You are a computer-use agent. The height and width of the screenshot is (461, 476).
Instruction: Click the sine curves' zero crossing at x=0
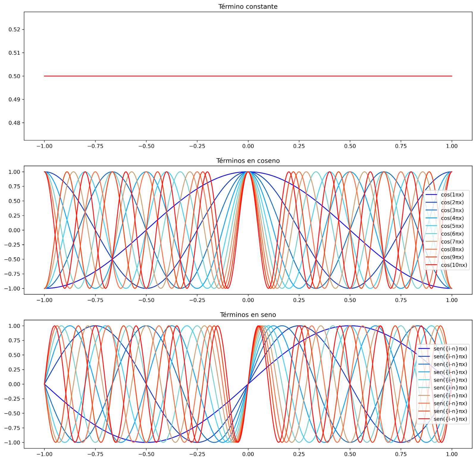[x=248, y=384]
